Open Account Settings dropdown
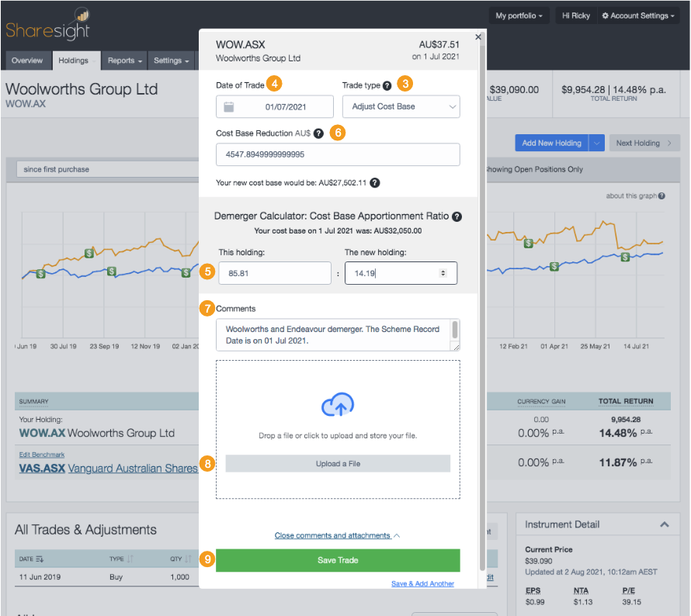The image size is (691, 616). 638,16
